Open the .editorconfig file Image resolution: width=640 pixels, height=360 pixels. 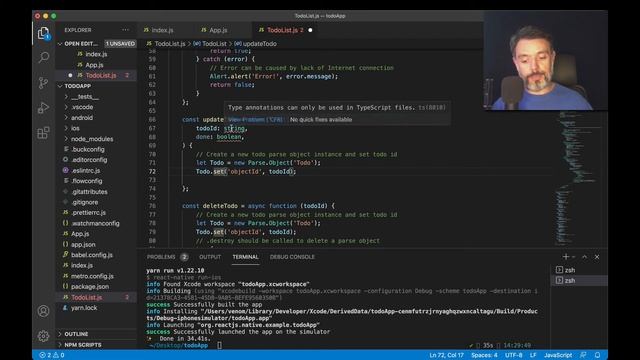(x=89, y=160)
